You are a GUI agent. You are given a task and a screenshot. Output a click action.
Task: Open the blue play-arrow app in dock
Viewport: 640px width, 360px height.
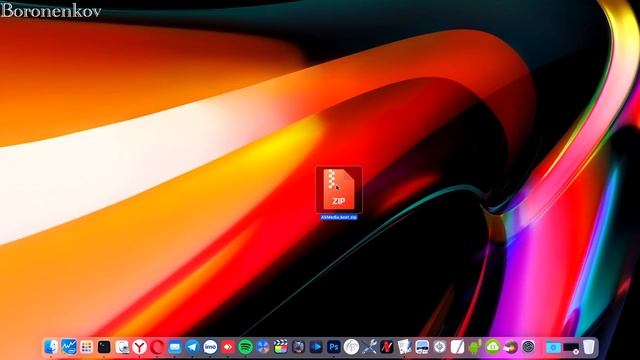click(316, 347)
